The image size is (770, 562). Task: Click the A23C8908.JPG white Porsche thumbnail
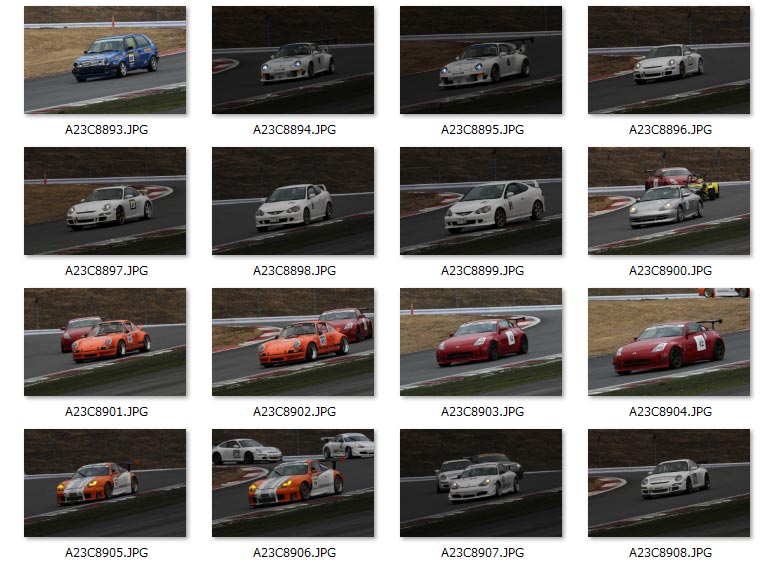coord(669,483)
